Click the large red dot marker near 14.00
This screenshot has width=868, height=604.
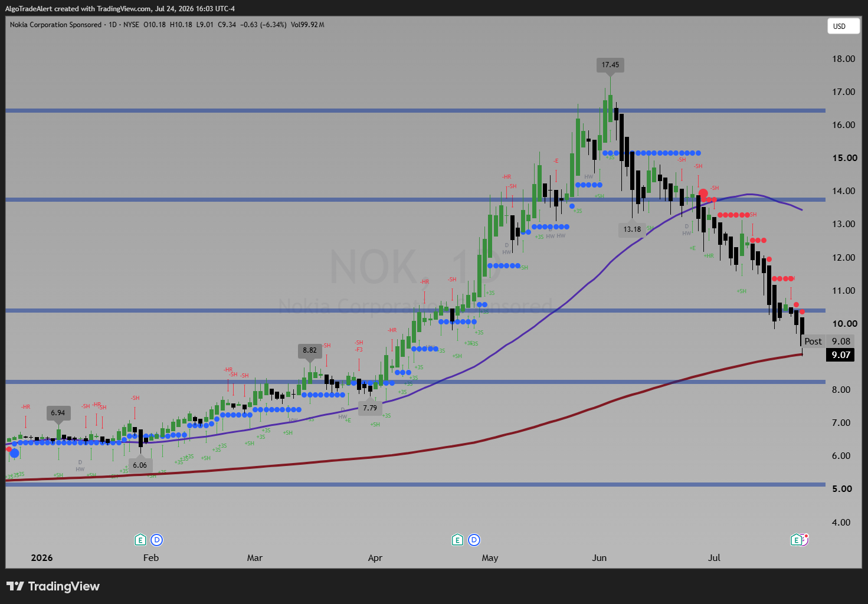pyautogui.click(x=703, y=193)
